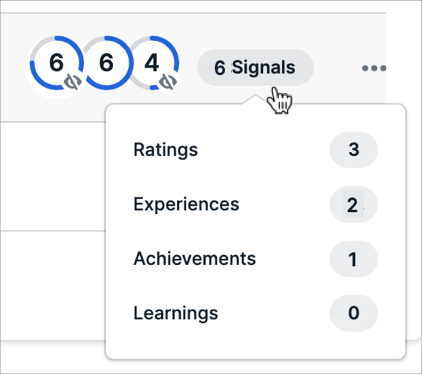Click the middle score ring showing 6
This screenshot has width=422, height=374.
pyautogui.click(x=106, y=63)
